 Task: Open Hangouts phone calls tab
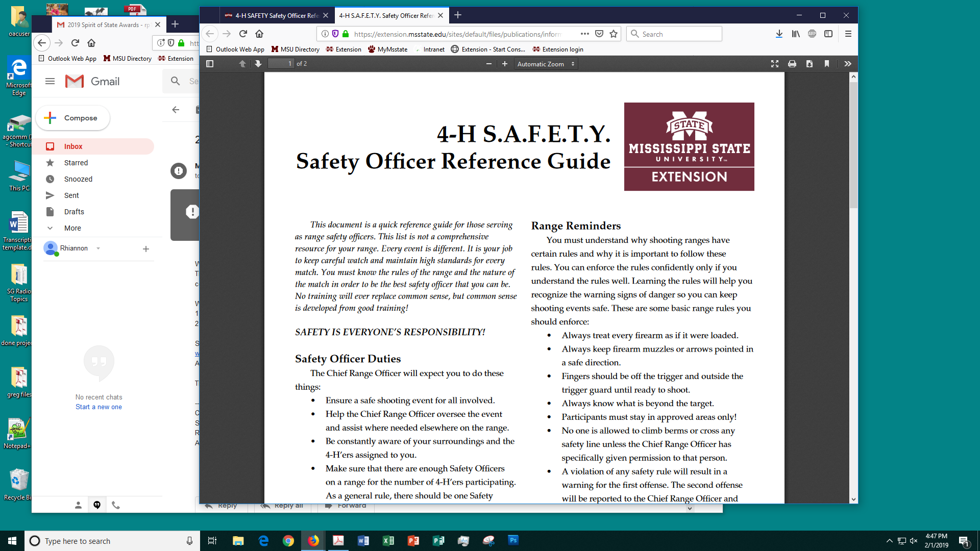point(116,505)
